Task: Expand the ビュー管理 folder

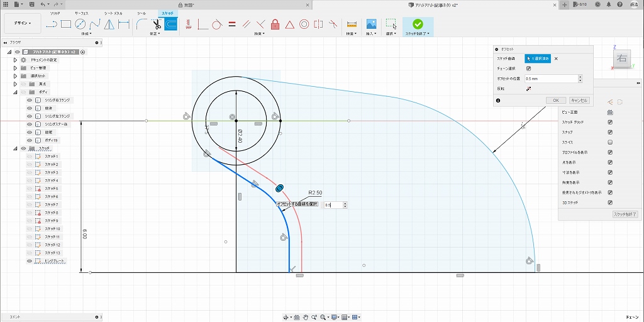Action: 15,68
